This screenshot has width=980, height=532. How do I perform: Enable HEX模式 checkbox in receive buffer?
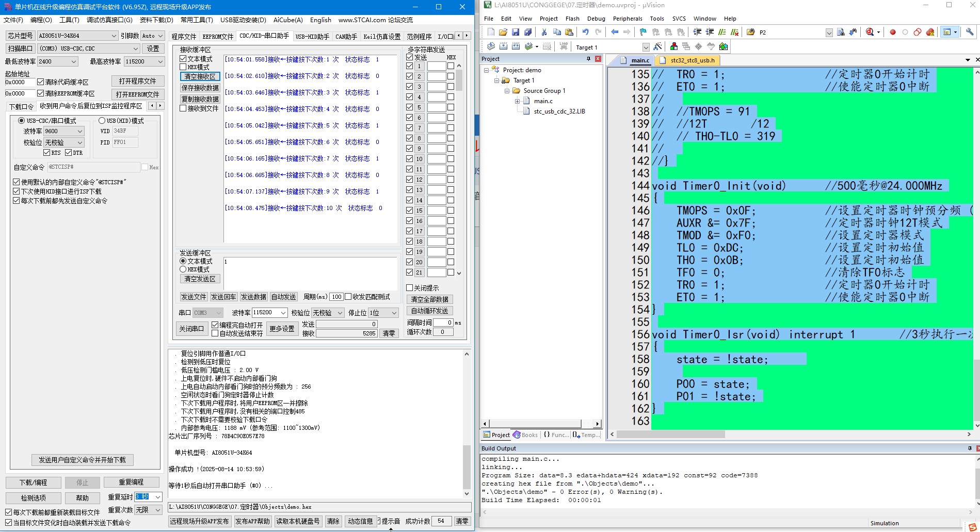tap(183, 67)
